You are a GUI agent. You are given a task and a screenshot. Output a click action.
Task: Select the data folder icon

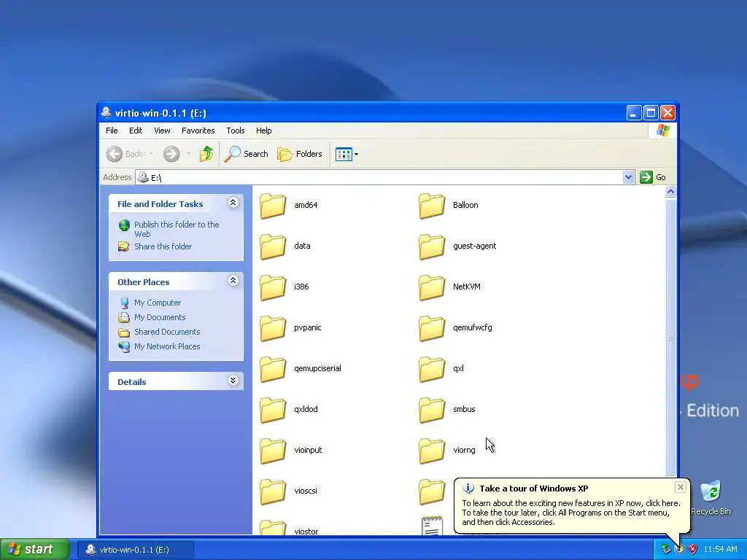(x=273, y=246)
